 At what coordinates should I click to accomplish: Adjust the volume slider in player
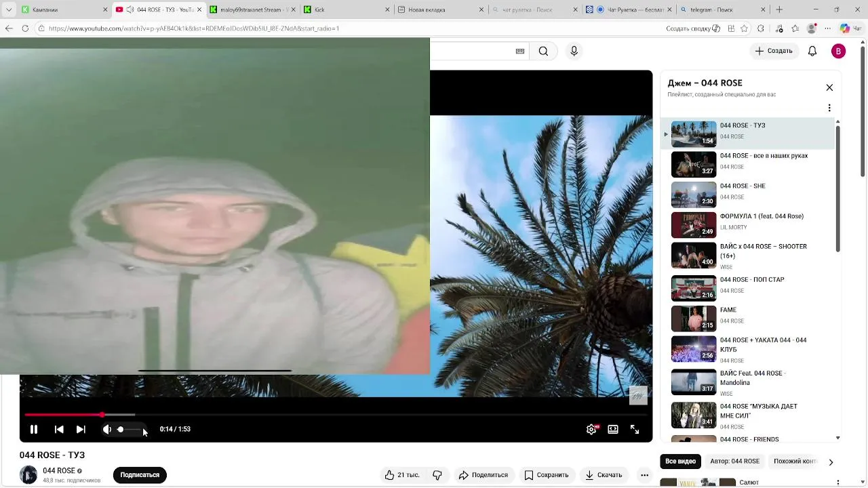[129, 429]
